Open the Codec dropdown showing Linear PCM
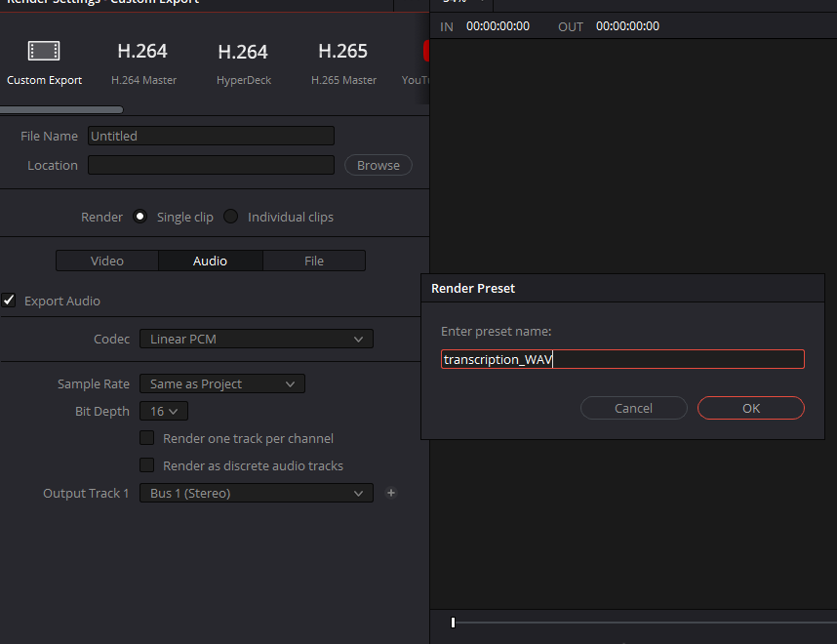This screenshot has width=837, height=644. click(256, 339)
